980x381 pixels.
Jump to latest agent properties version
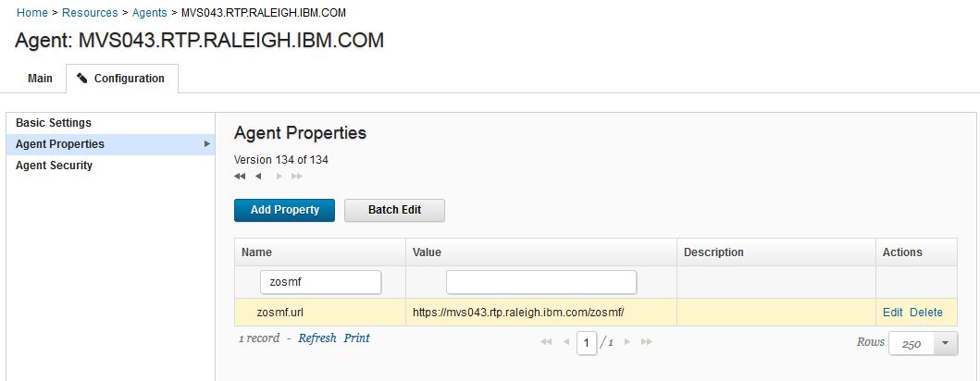point(297,176)
